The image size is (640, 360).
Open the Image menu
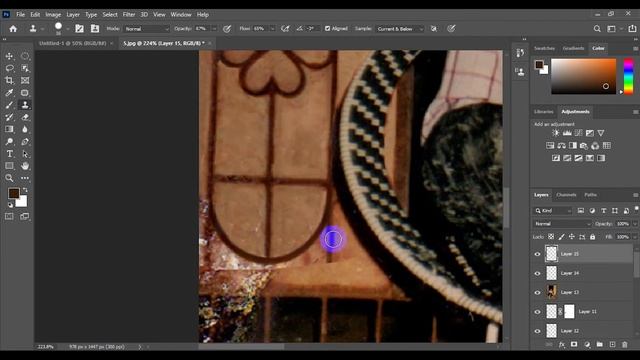click(x=53, y=14)
